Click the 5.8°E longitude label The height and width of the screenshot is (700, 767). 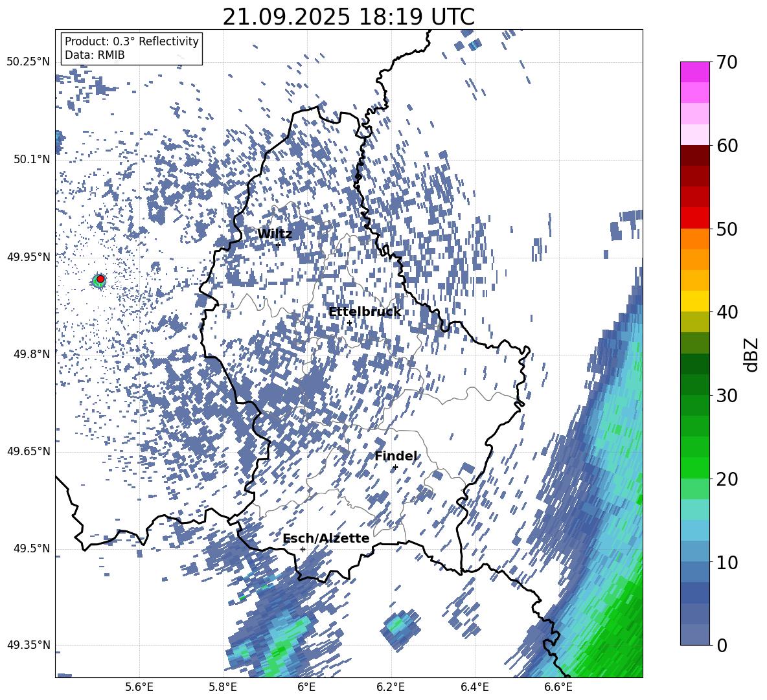tap(223, 687)
